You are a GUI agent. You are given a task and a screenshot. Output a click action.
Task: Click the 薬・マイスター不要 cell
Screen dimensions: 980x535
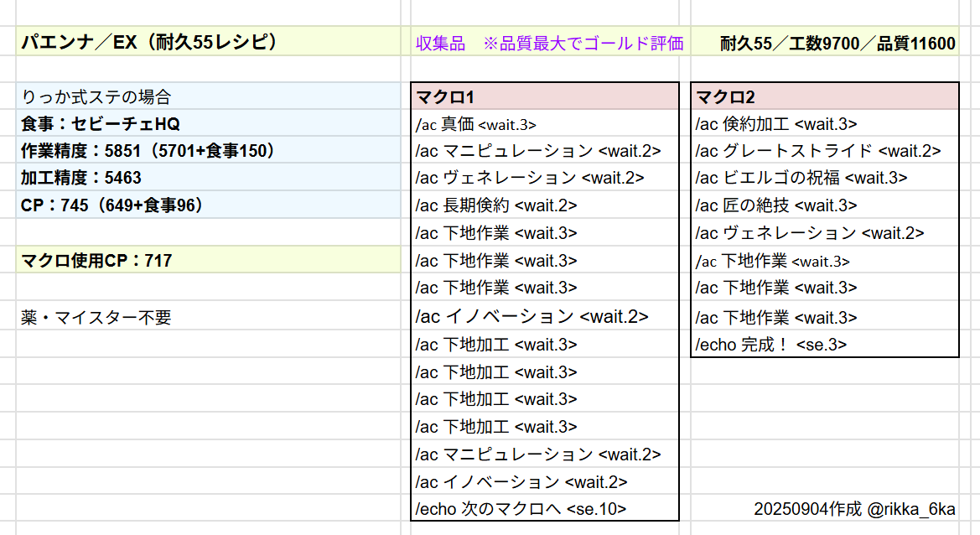point(96,317)
